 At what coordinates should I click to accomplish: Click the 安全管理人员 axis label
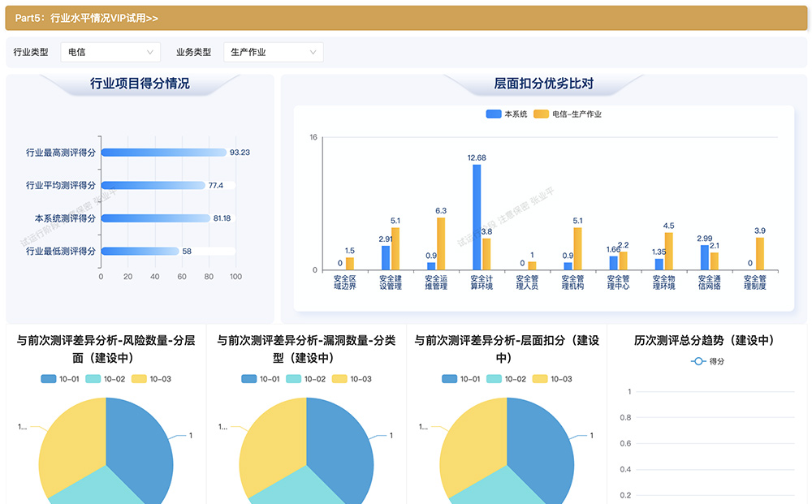coord(527,282)
